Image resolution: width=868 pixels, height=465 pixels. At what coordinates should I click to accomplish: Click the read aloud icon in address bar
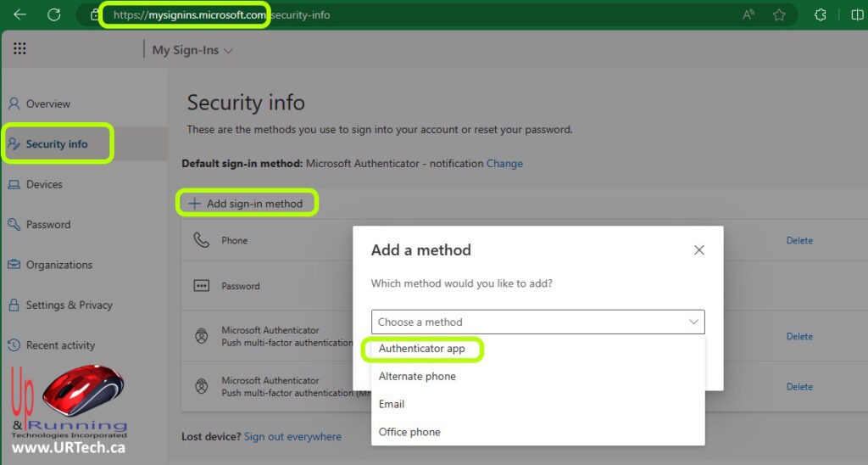pyautogui.click(x=748, y=14)
